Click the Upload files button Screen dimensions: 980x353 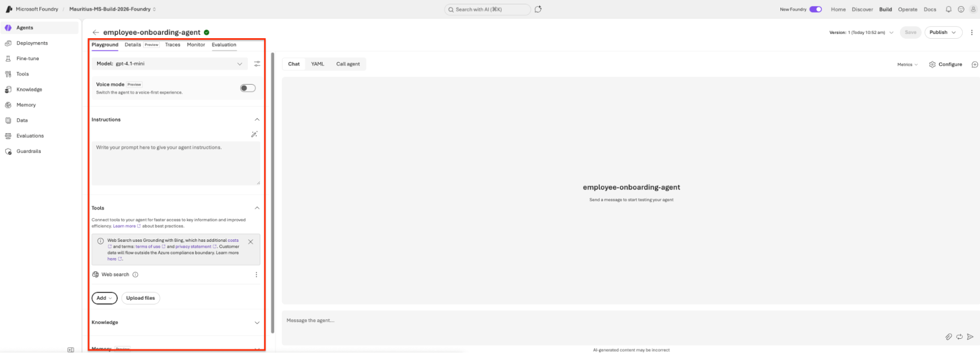[x=141, y=298]
